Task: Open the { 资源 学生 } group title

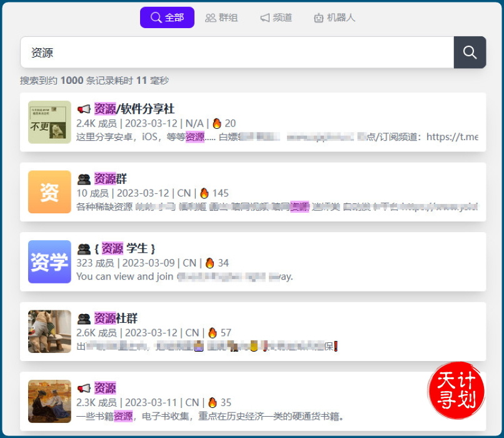Action: click(124, 248)
